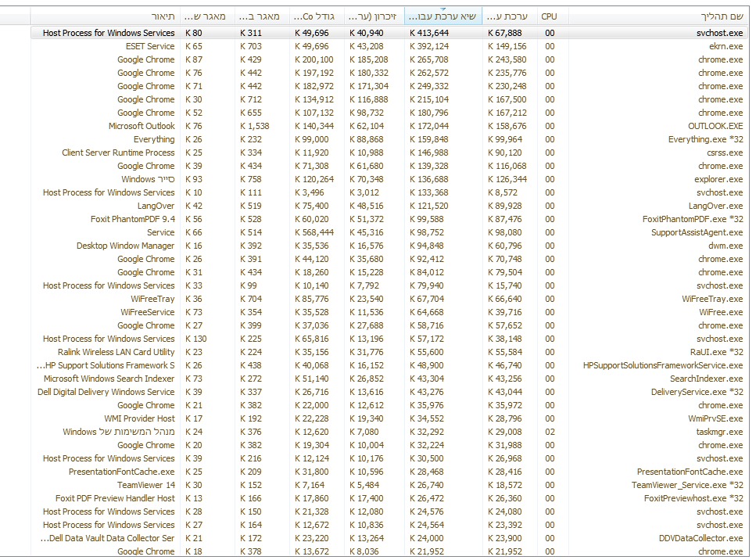The height and width of the screenshot is (560, 756).
Task: Click the Microsoft Outlook description
Action: tap(142, 126)
